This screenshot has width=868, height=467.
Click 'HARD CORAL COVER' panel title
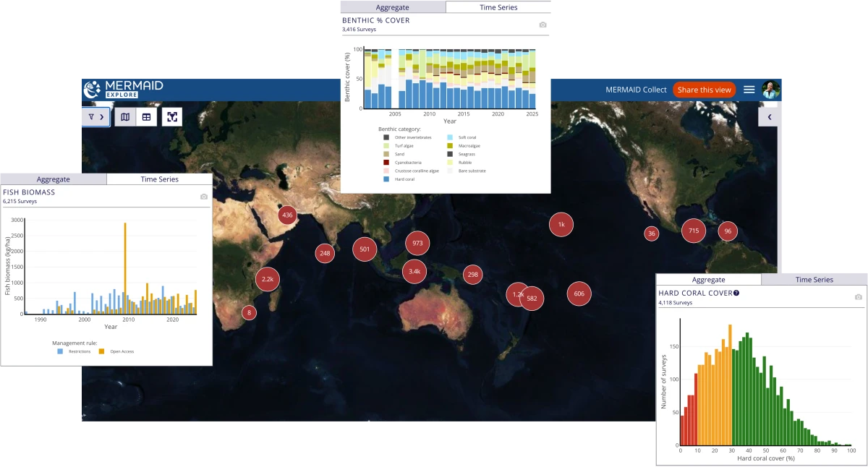(694, 293)
